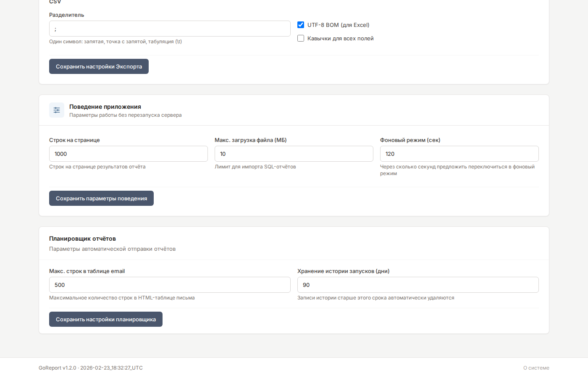Focus the Разделитель input field
Viewport: 588px width, 378px height.
point(170,29)
